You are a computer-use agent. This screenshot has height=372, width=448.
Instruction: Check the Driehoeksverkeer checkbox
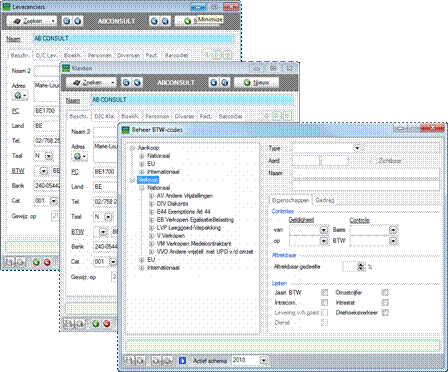(x=385, y=313)
